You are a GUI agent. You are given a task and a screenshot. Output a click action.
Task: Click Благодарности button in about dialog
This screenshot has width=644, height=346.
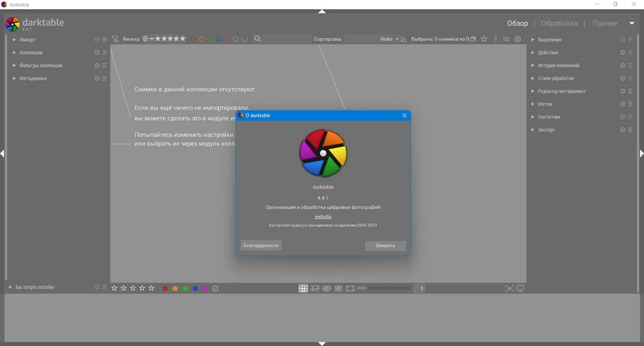pyautogui.click(x=261, y=245)
